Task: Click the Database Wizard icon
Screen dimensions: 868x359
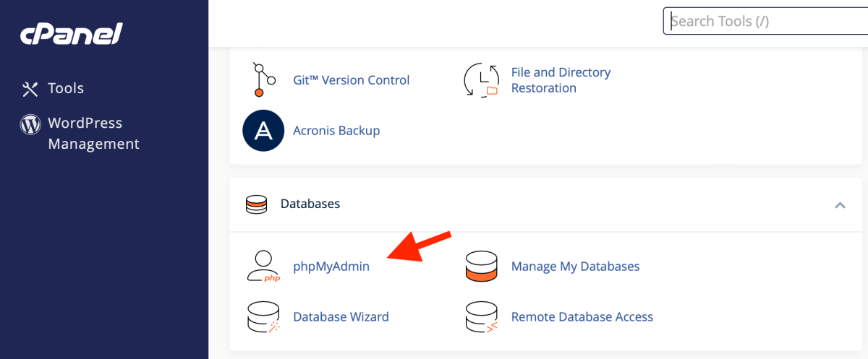Action: point(263,317)
